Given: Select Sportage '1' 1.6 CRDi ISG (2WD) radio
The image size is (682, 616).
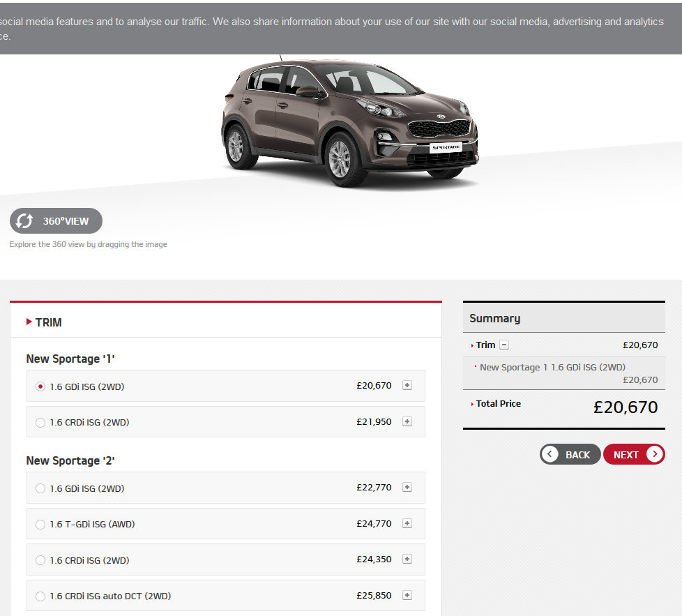Looking at the screenshot, I should click(x=40, y=423).
